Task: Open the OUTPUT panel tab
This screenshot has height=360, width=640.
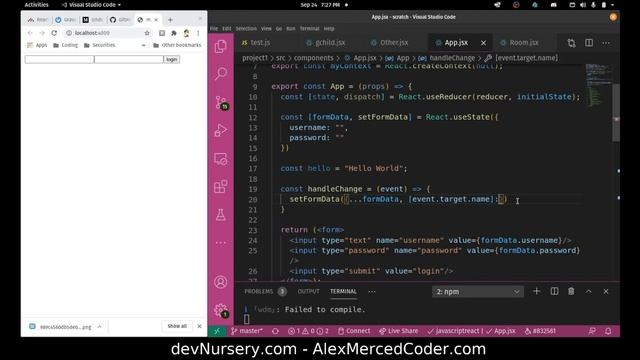Action: (308, 291)
